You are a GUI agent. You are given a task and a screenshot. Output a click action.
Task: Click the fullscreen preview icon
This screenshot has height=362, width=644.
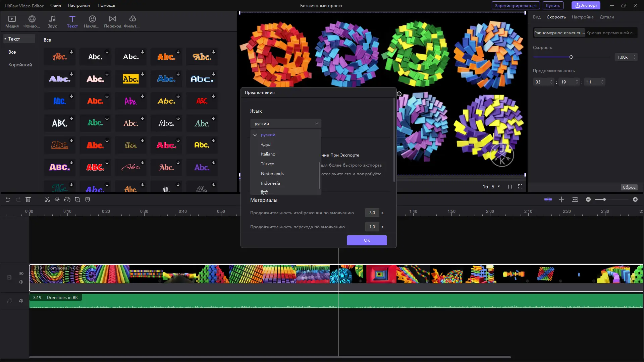(x=520, y=186)
